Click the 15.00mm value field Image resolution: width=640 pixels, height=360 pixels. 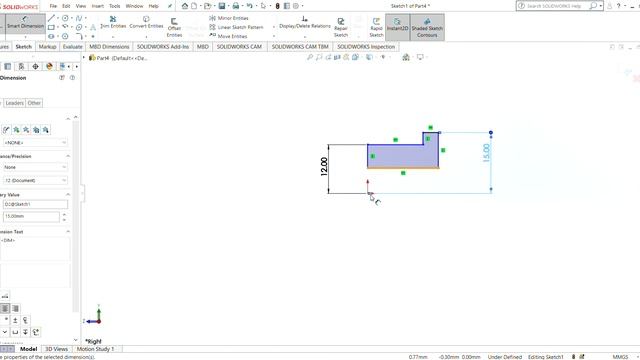coord(31,216)
